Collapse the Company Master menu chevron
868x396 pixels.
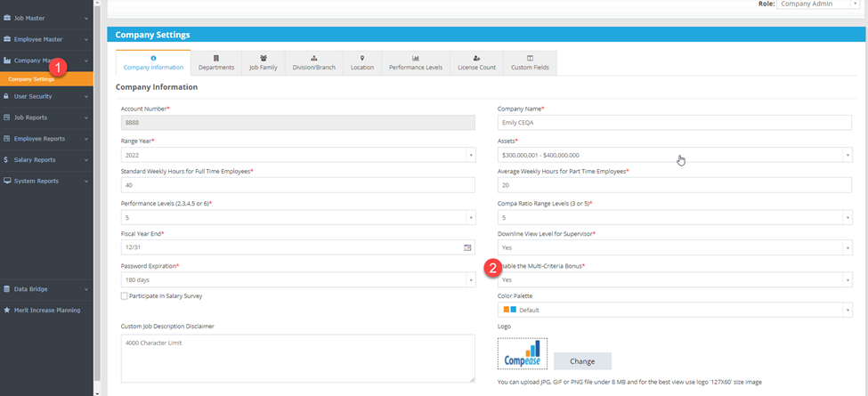[x=86, y=61]
